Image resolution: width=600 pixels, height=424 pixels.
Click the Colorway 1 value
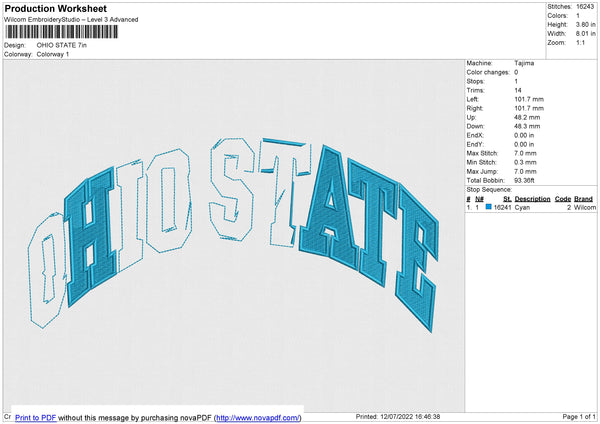(53, 54)
